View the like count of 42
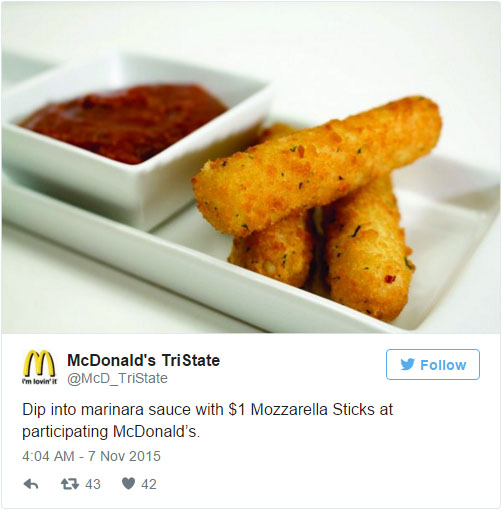The width and height of the screenshot is (501, 511). pos(149,484)
